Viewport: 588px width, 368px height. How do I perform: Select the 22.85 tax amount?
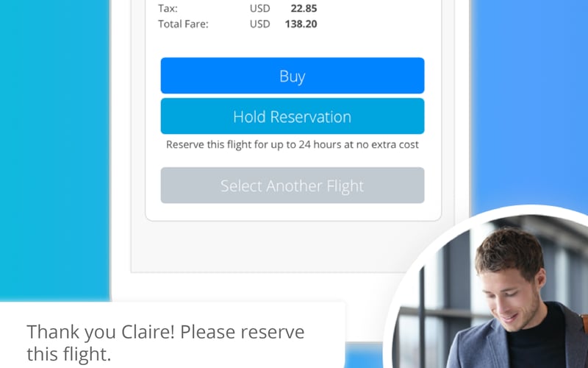click(304, 8)
